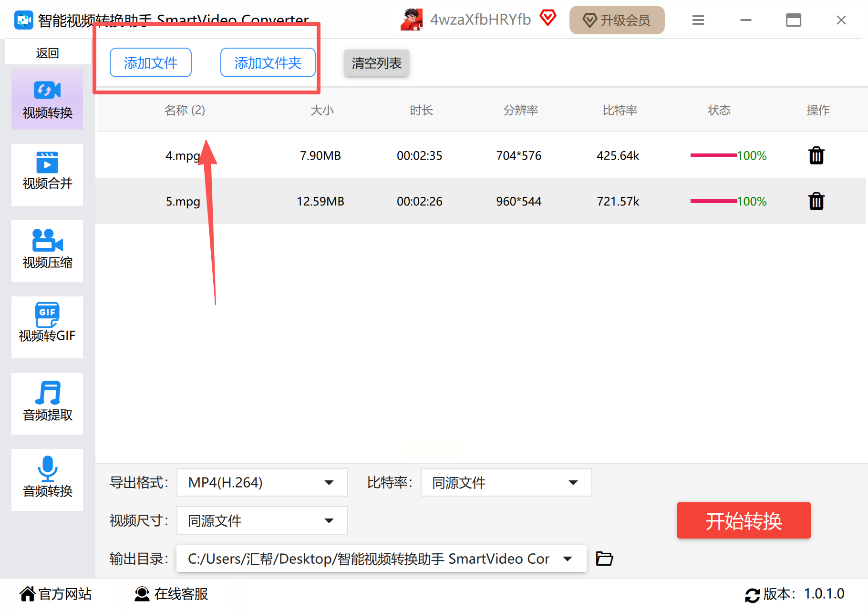Minimize the SmartVideo Converter window
The height and width of the screenshot is (610, 868).
pyautogui.click(x=746, y=20)
